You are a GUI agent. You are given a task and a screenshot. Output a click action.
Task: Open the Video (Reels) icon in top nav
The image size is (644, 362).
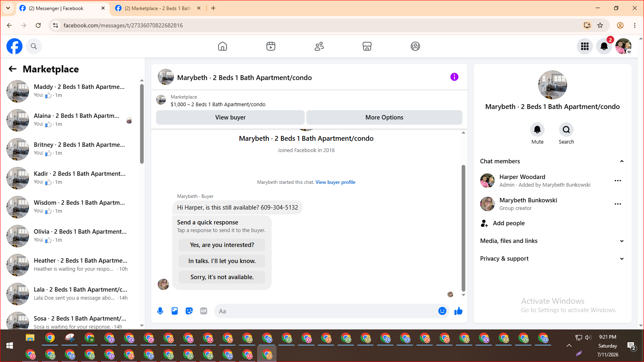point(271,46)
